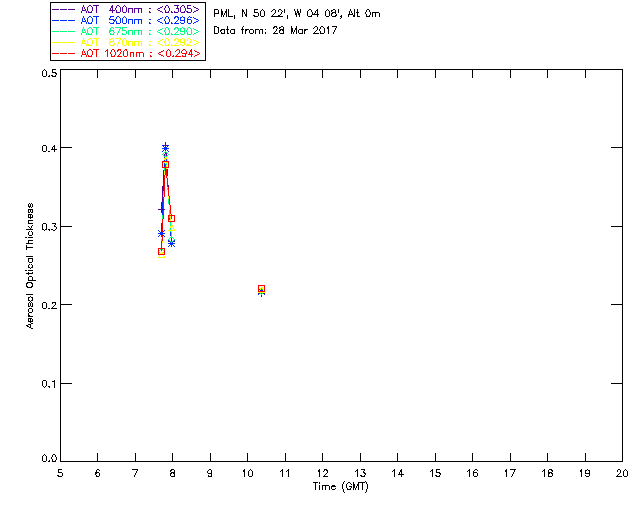Click the x-axis tick label 10

click(248, 473)
